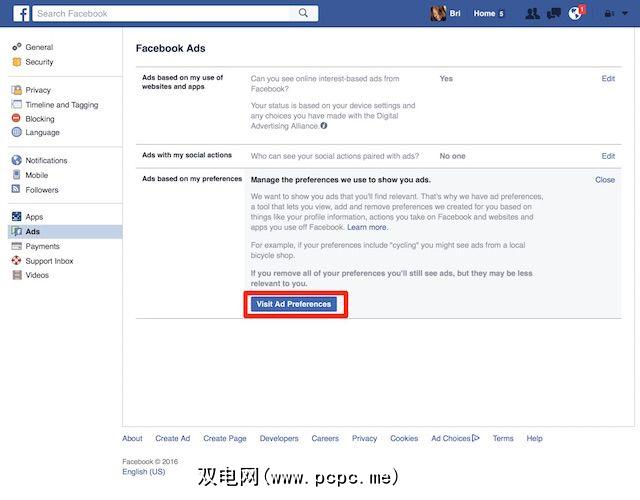
Task: Click the Security badge icon
Action: click(17, 62)
